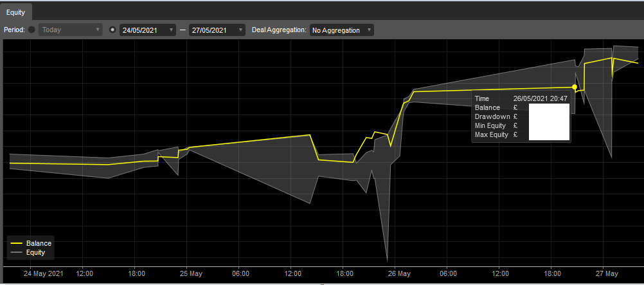Click the Equity legend entry

28,252
